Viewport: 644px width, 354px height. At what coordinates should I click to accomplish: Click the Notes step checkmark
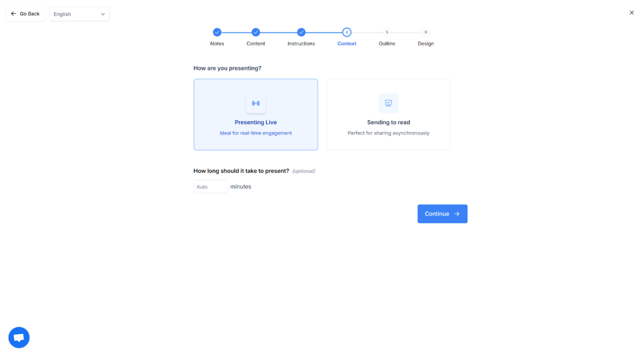click(217, 32)
